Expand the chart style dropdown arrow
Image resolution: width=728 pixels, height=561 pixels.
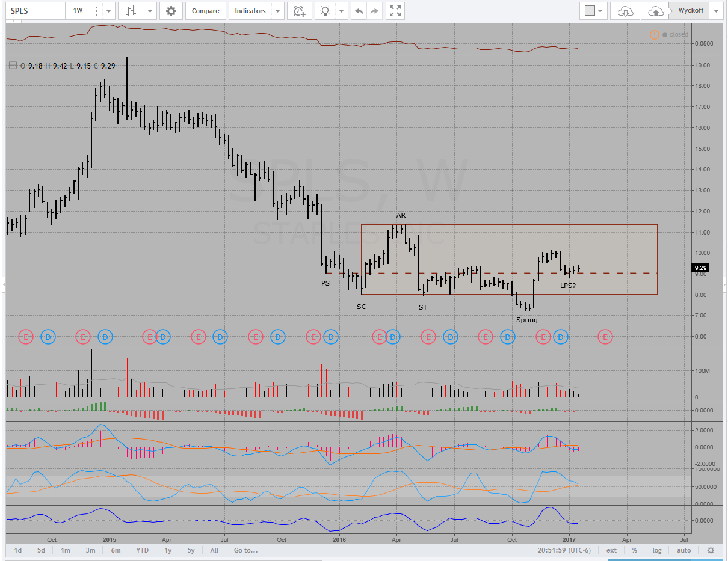[x=150, y=11]
